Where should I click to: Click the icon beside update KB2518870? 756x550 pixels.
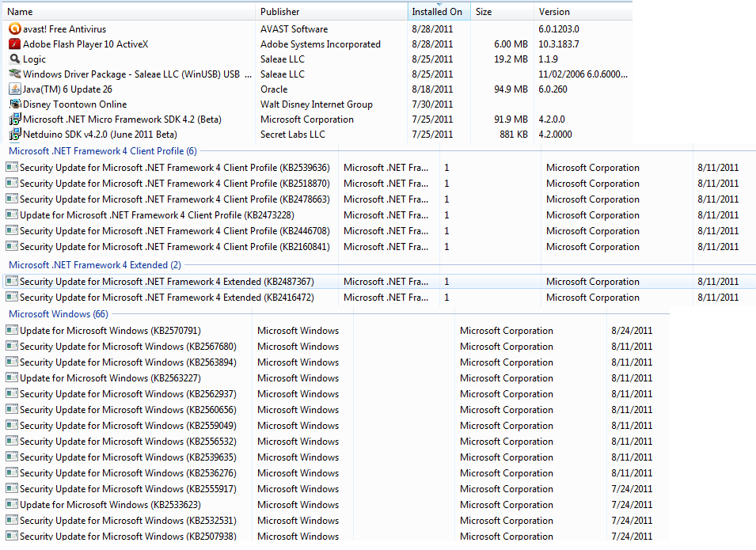click(12, 183)
